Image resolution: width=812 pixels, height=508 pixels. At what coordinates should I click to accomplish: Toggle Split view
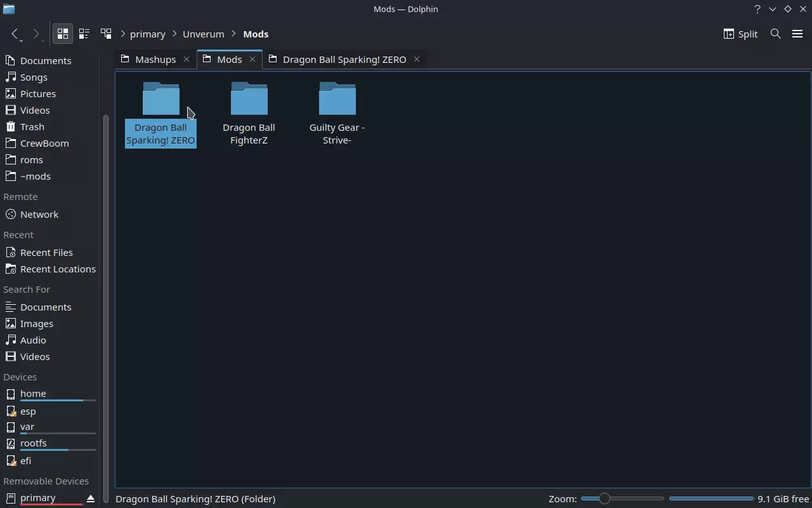click(x=740, y=34)
